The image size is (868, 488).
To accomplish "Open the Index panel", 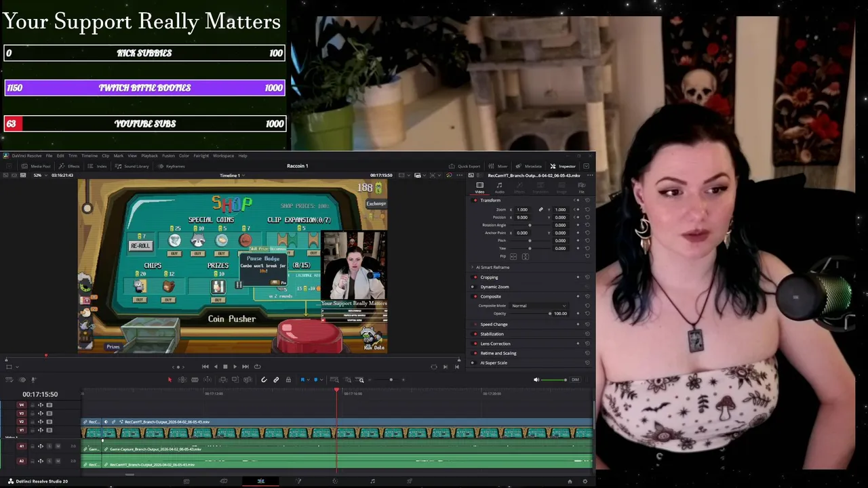I will click(98, 166).
